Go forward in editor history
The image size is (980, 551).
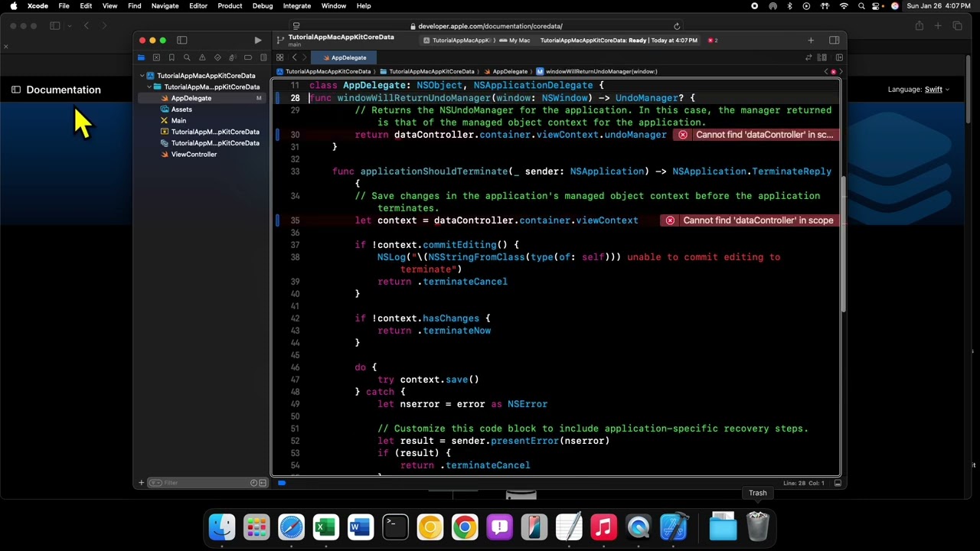[x=304, y=57]
